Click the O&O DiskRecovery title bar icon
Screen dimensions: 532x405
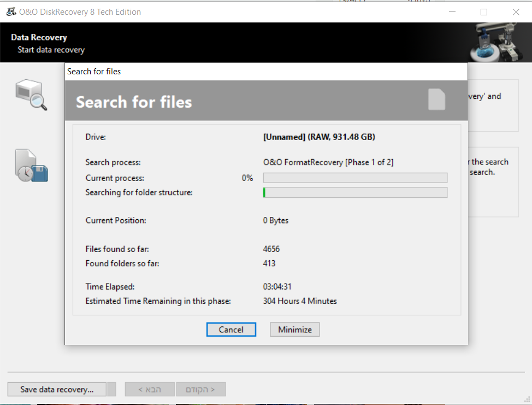[10, 11]
